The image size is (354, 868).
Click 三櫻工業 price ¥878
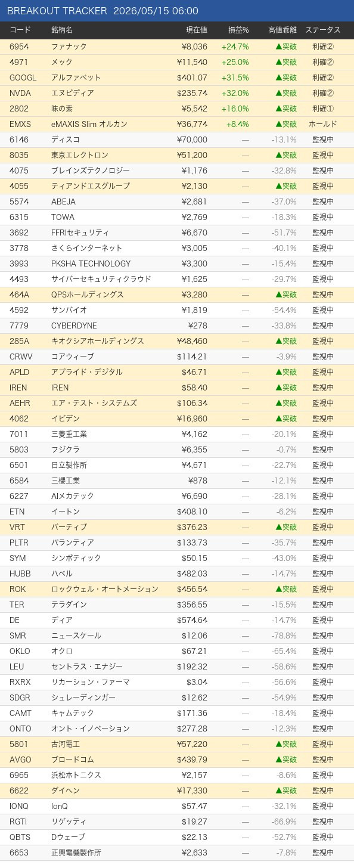click(198, 480)
